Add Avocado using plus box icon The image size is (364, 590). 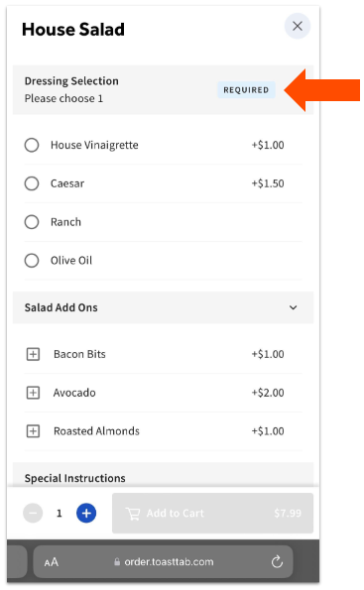33,393
